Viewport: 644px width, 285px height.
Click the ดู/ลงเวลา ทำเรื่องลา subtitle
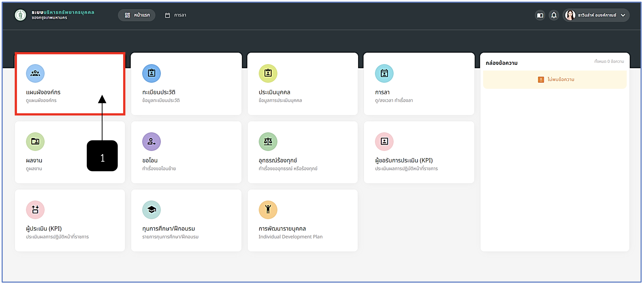click(394, 100)
